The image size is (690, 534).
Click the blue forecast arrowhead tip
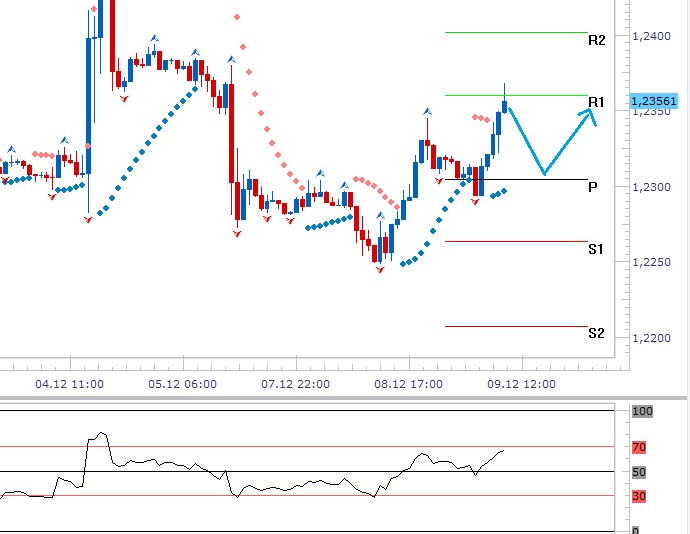(x=591, y=111)
